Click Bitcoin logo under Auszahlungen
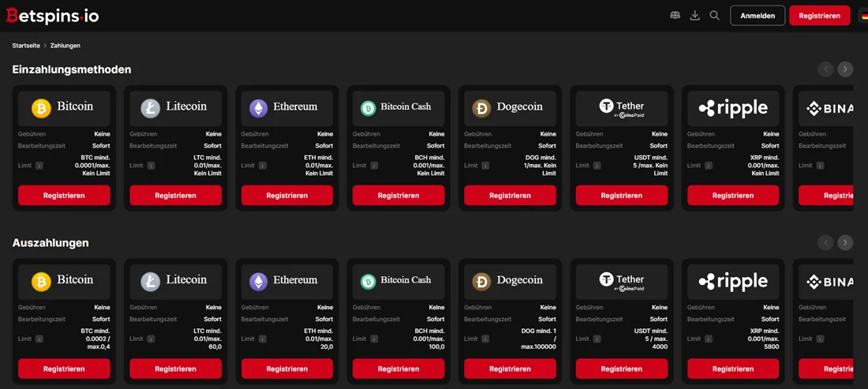The image size is (868, 389). [64, 281]
